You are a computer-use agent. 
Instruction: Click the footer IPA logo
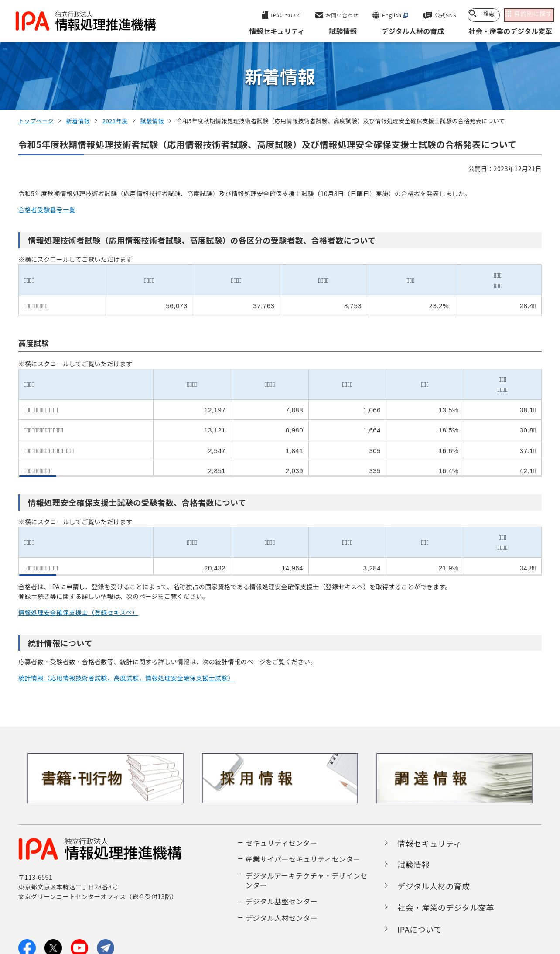coord(100,849)
